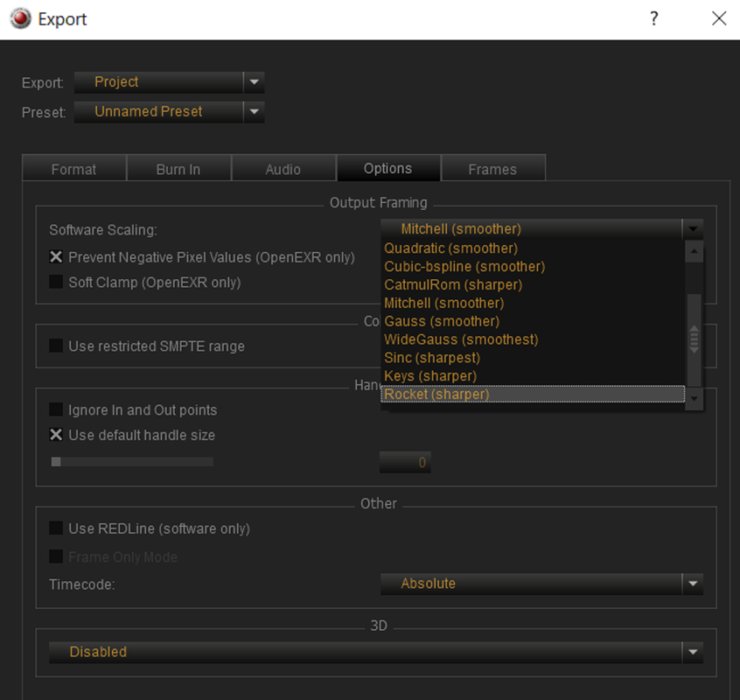Screen dimensions: 740x700
Task: Enable Soft Clamp (OpenEXR only)
Action: (56, 282)
